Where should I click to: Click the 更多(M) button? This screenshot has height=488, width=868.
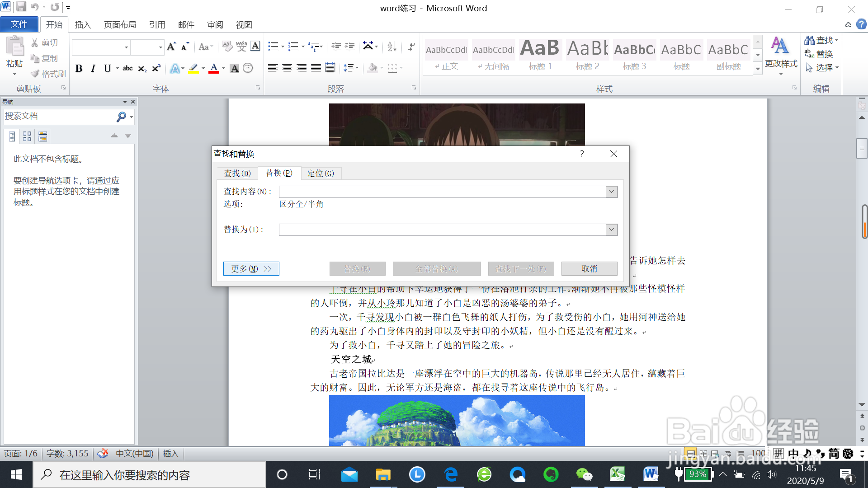(x=251, y=269)
